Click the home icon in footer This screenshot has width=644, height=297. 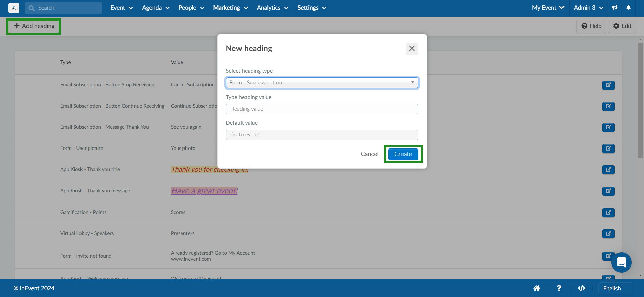[x=537, y=288]
